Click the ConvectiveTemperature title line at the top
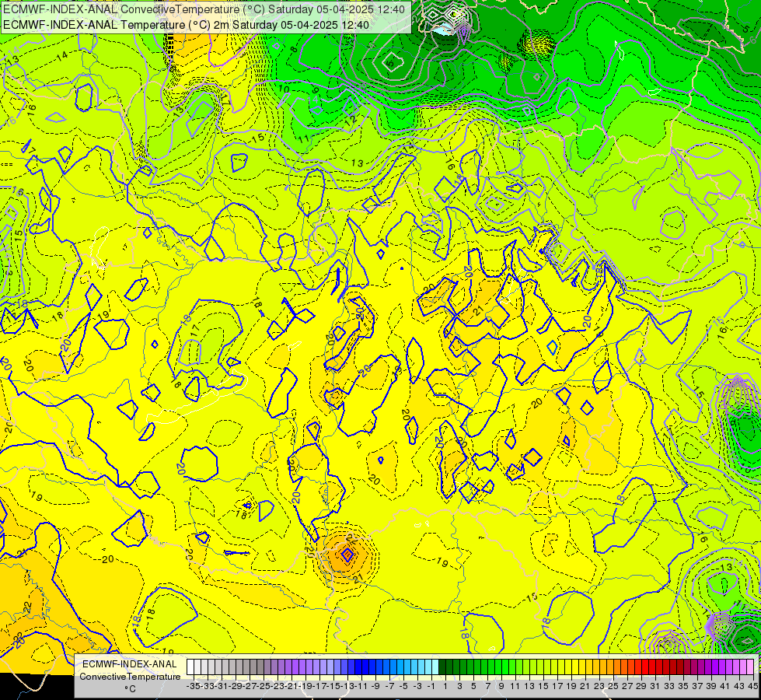 [204, 9]
